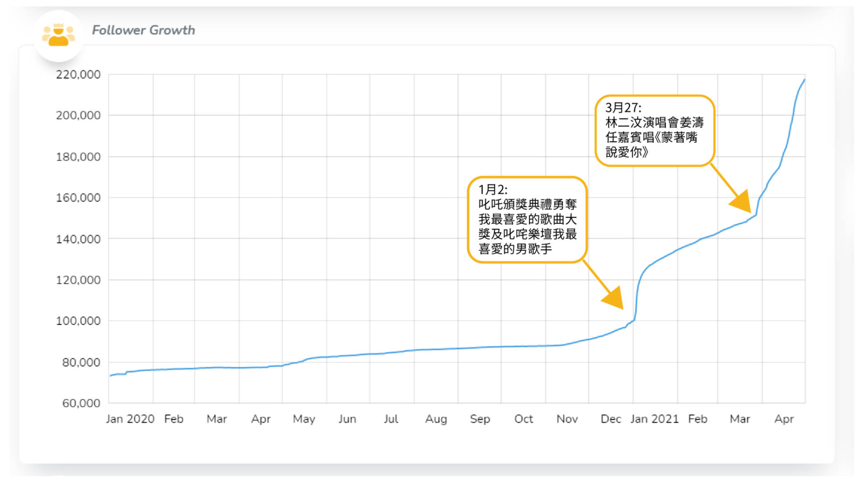
Task: Click the Nov x-axis label
Action: [567, 419]
